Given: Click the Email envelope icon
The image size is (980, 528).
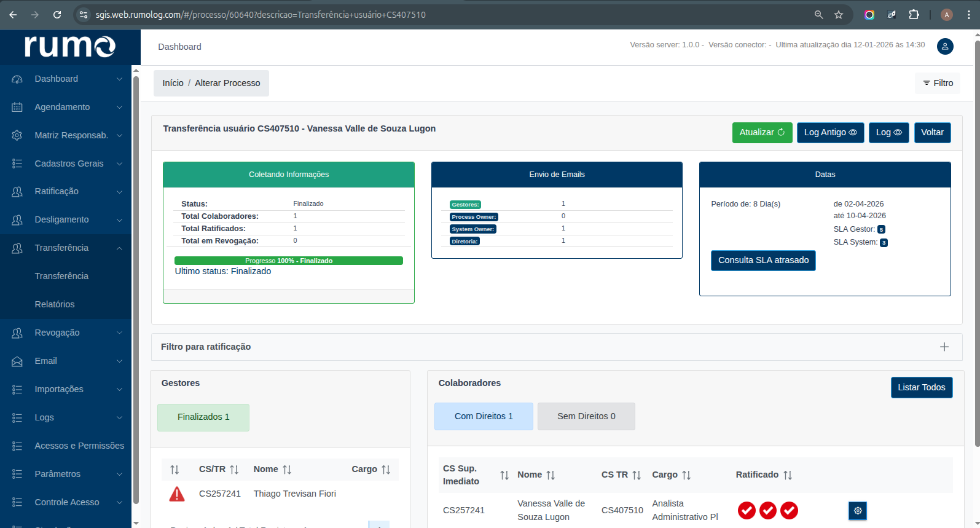Looking at the screenshot, I should (17, 361).
